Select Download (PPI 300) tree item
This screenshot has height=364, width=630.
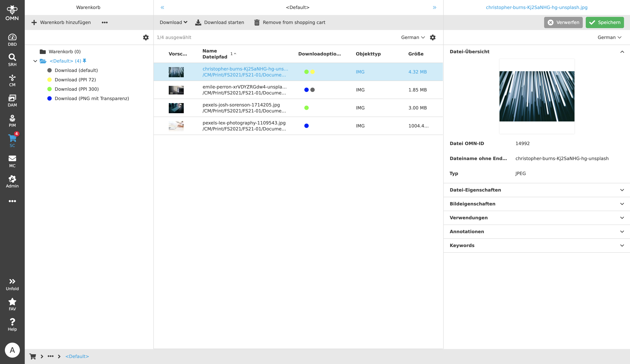76,89
